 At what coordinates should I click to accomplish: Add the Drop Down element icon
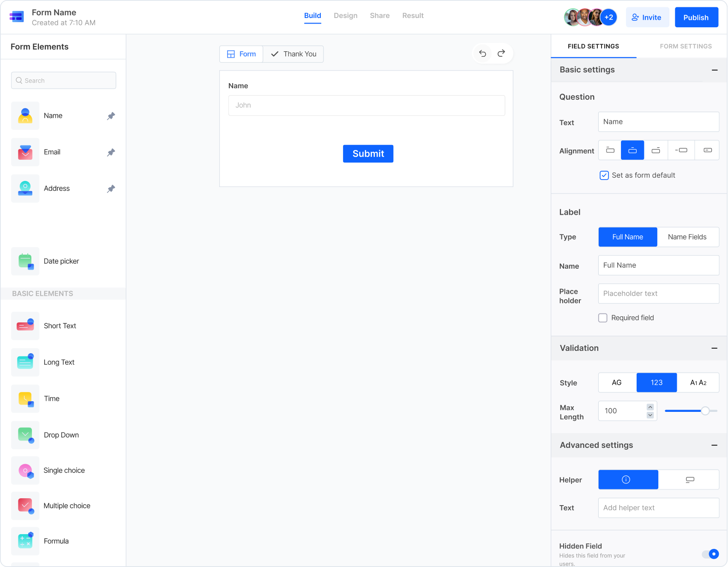click(x=25, y=435)
